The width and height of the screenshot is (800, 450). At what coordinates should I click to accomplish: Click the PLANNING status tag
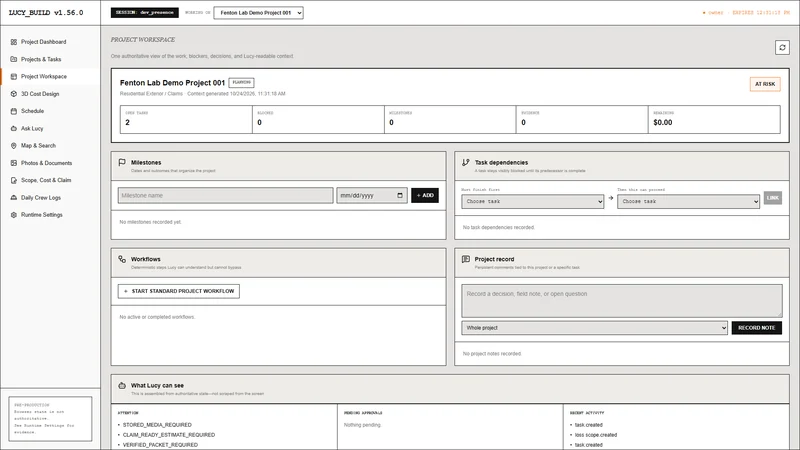click(x=241, y=82)
